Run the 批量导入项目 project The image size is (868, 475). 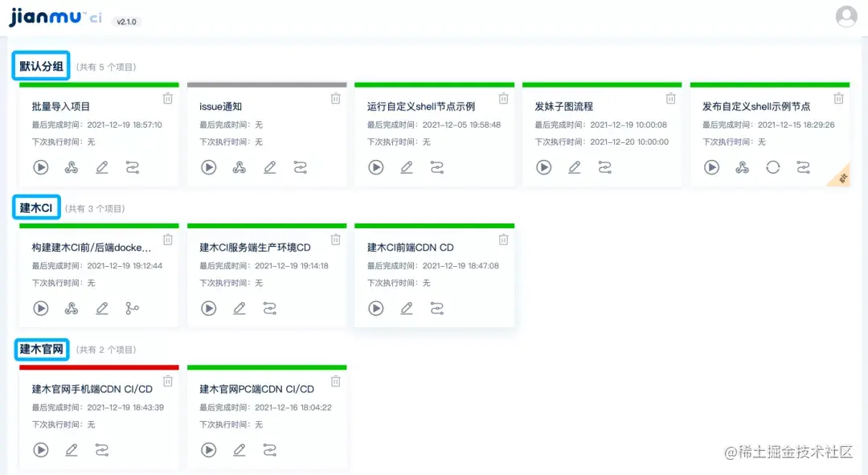pyautogui.click(x=41, y=167)
